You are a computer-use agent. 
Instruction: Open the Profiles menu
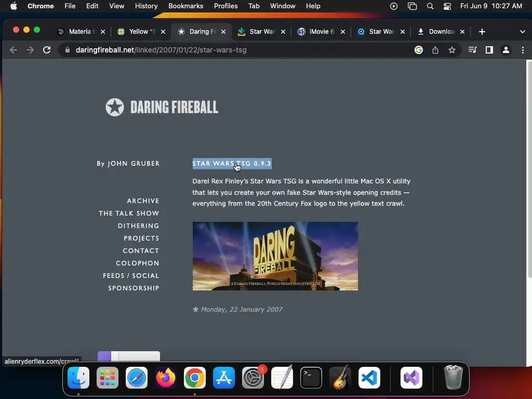[225, 6]
